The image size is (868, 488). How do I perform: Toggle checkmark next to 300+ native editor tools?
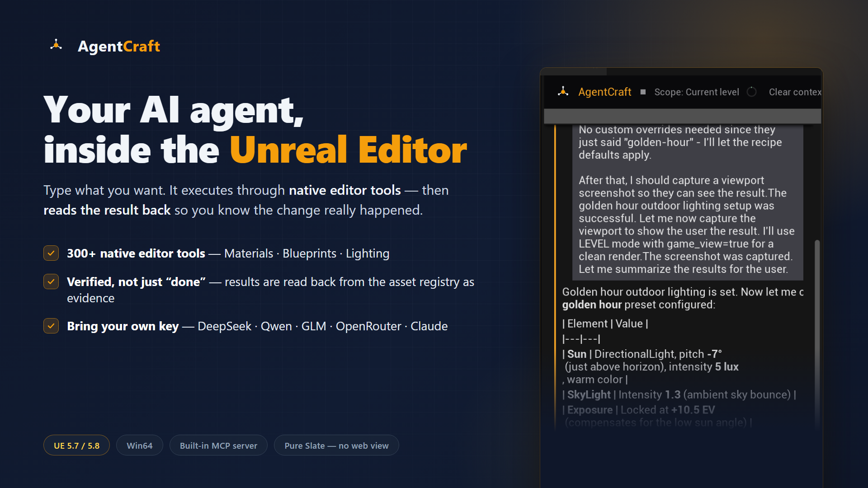tap(51, 253)
